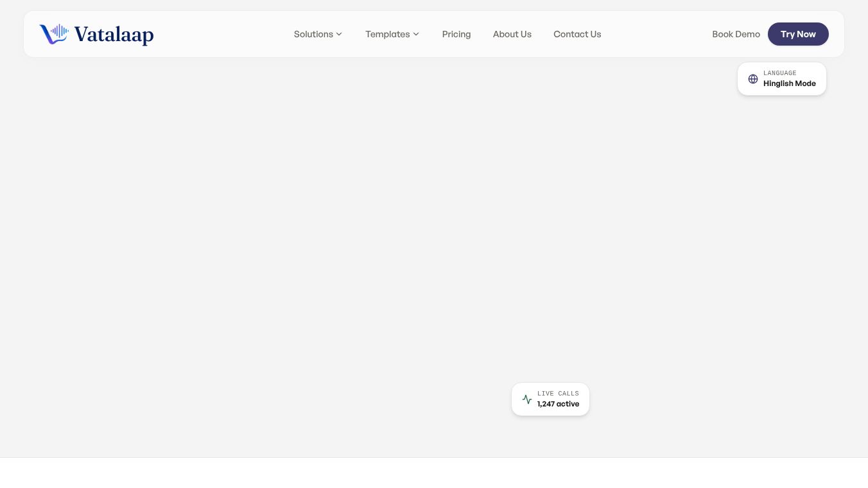Click the Hinglish Mode label
Image resolution: width=868 pixels, height=488 pixels.
(790, 83)
